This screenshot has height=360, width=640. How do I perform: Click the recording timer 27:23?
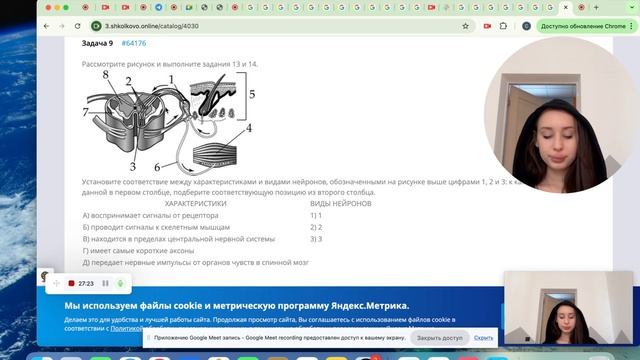pyautogui.click(x=86, y=283)
